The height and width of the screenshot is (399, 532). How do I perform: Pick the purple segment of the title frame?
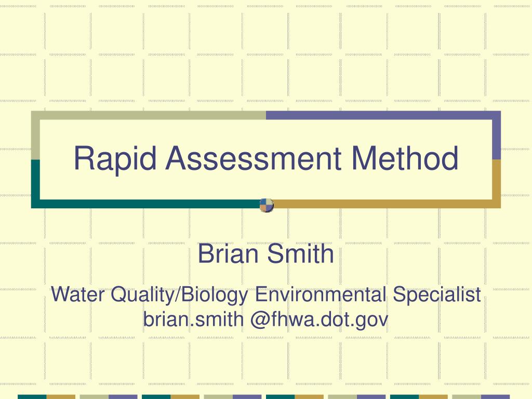click(x=383, y=115)
